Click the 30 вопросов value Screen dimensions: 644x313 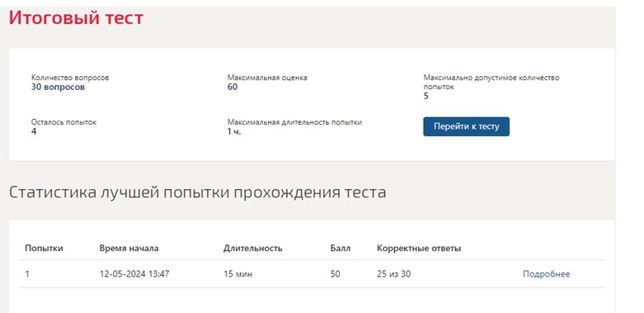pos(58,88)
